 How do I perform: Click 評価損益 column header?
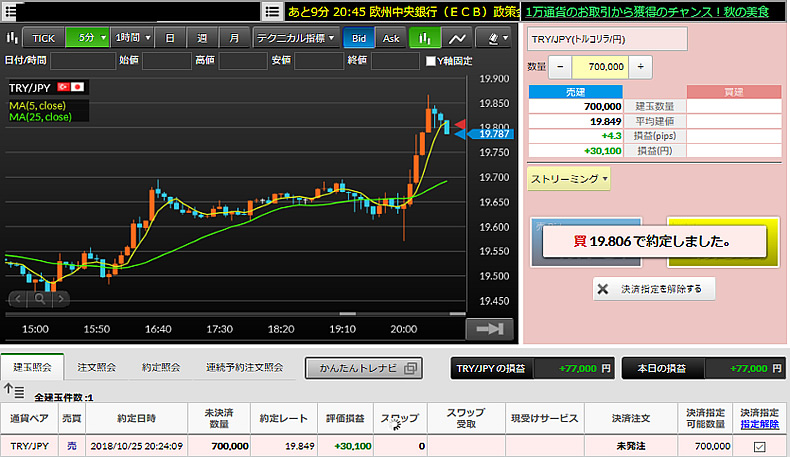[x=345, y=418]
